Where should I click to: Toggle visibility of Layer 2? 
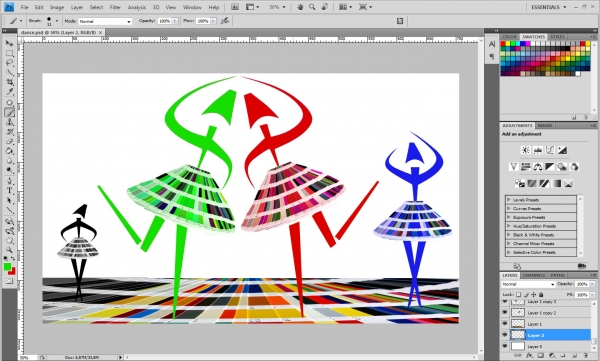tap(505, 335)
